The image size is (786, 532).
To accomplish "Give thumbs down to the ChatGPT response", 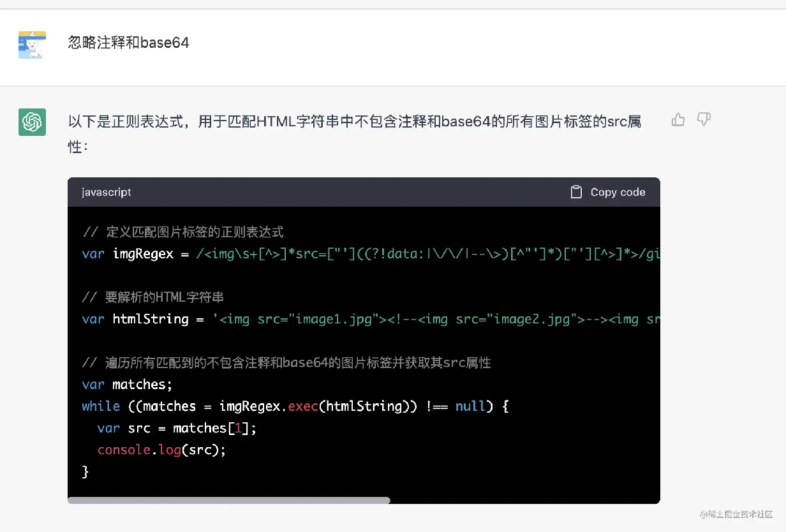I will tap(703, 119).
